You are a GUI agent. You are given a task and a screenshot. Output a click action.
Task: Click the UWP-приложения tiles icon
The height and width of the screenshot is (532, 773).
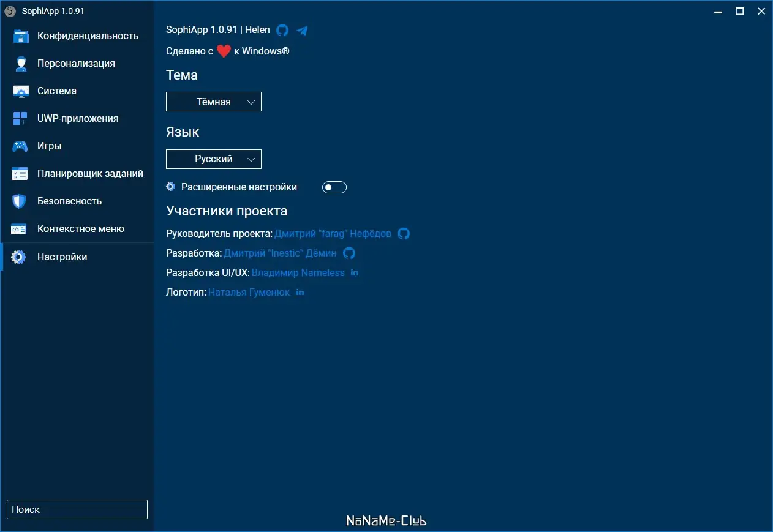tap(20, 119)
